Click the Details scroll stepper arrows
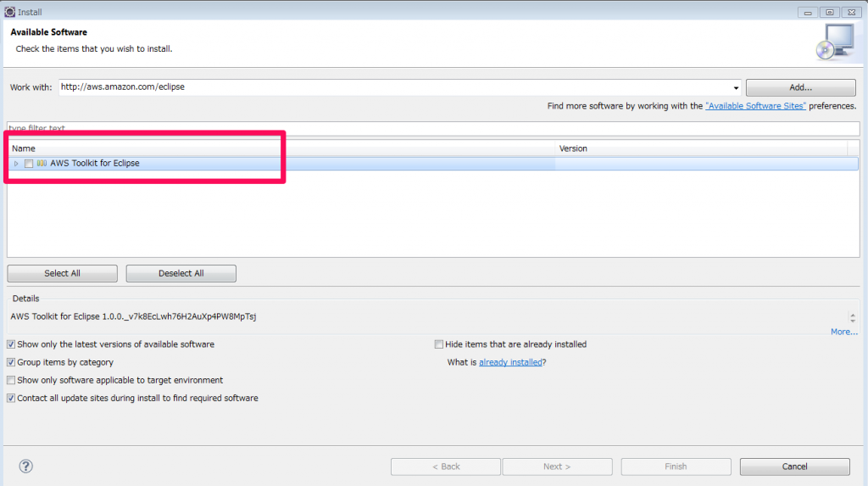 [853, 317]
